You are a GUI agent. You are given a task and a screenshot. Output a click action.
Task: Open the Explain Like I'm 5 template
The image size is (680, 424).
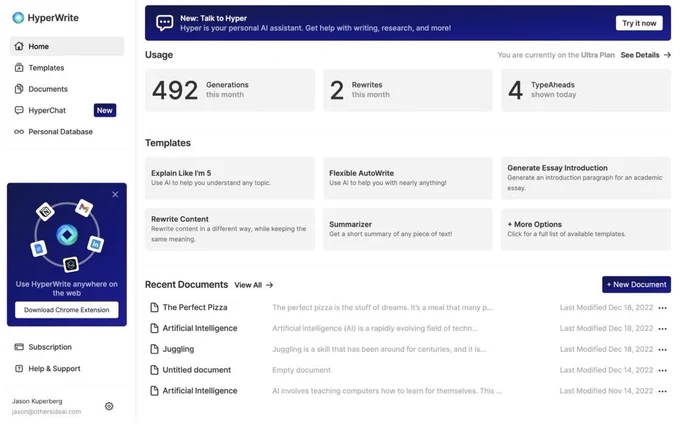tap(230, 178)
